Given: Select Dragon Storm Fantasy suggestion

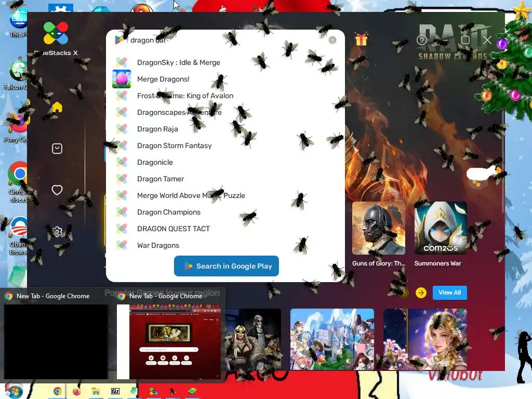Looking at the screenshot, I should tap(175, 145).
